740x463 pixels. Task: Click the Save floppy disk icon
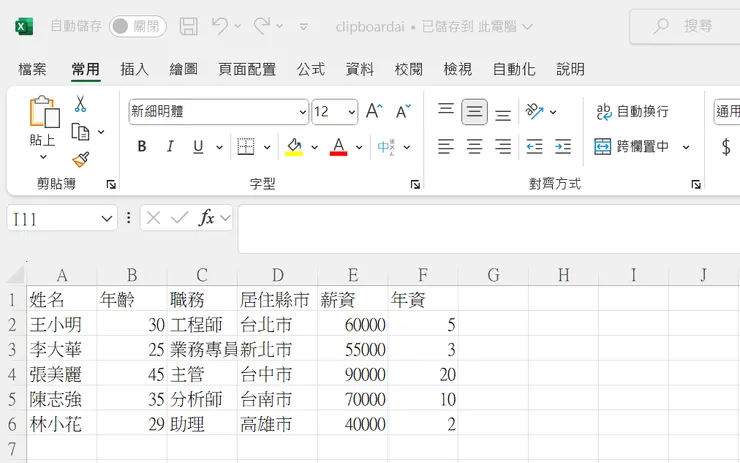click(x=189, y=26)
